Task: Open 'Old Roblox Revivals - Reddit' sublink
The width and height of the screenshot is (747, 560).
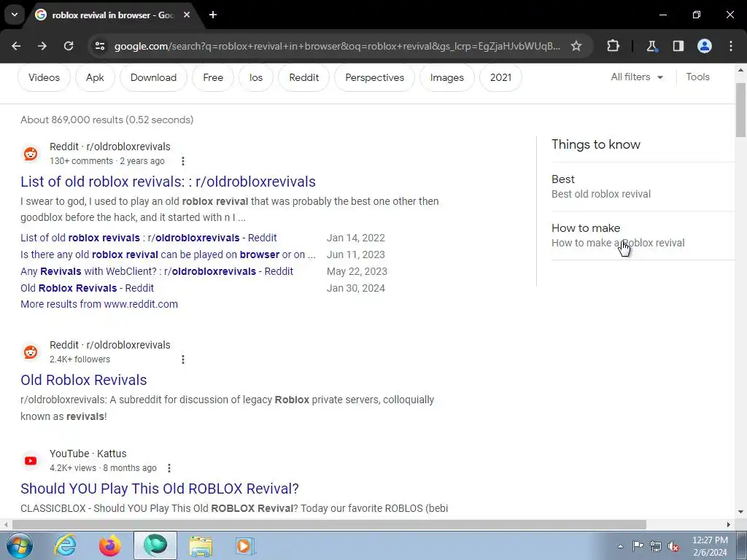Action: click(88, 288)
